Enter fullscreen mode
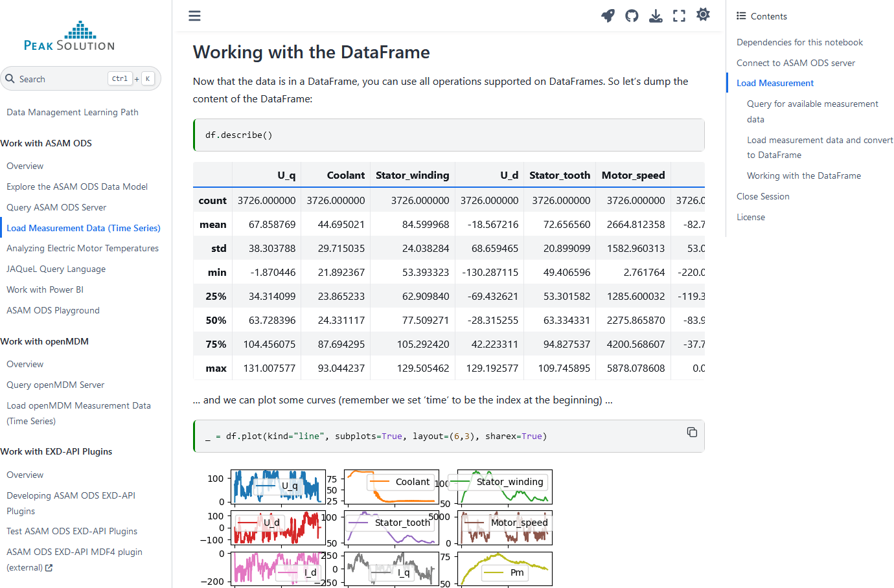The height and width of the screenshot is (588, 894). click(x=679, y=16)
